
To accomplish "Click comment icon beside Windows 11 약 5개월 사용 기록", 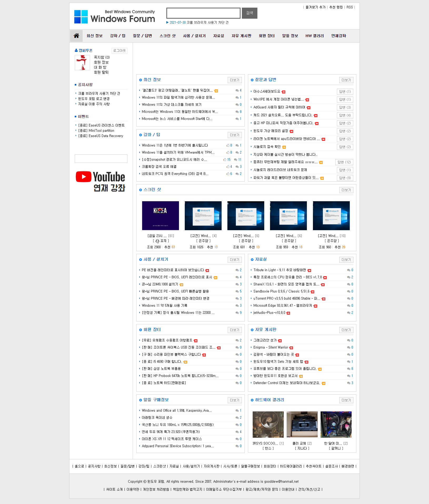I will pyautogui.click(x=237, y=306).
